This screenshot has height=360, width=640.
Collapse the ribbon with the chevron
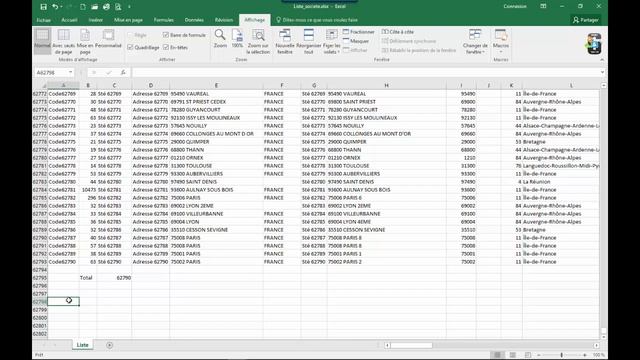click(x=602, y=60)
